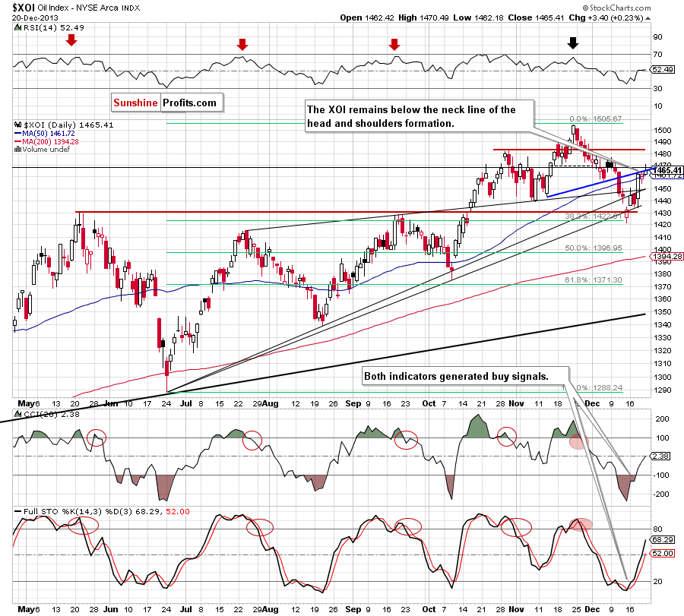684x616 pixels.
Task: Click the RSI(14) panel legend icon
Action: 17,27
